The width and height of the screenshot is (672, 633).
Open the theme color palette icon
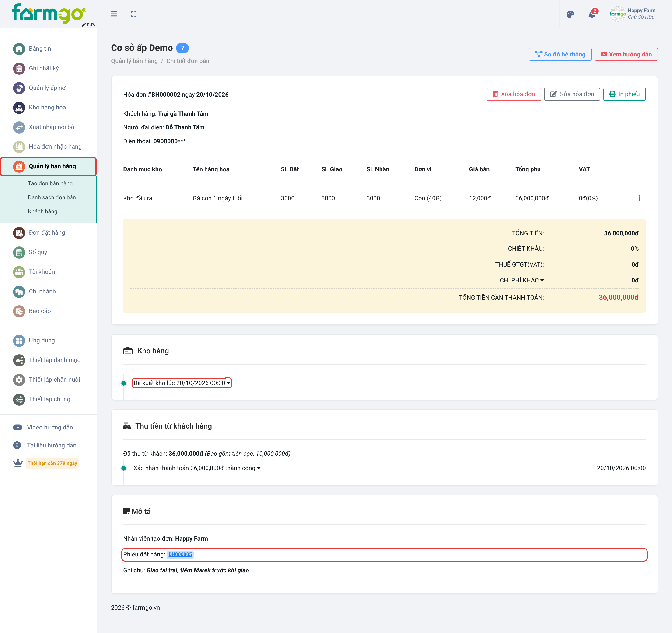[570, 14]
